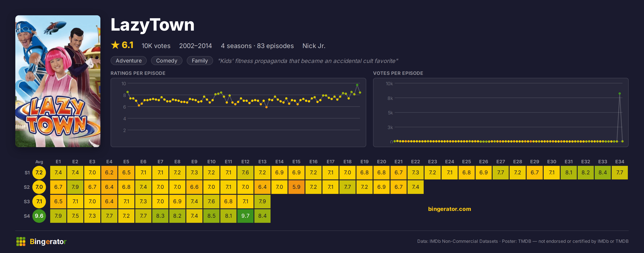Screen dimensions: 644x253
Task: Click the green 9.7 cell in season 4
Action: point(245,216)
